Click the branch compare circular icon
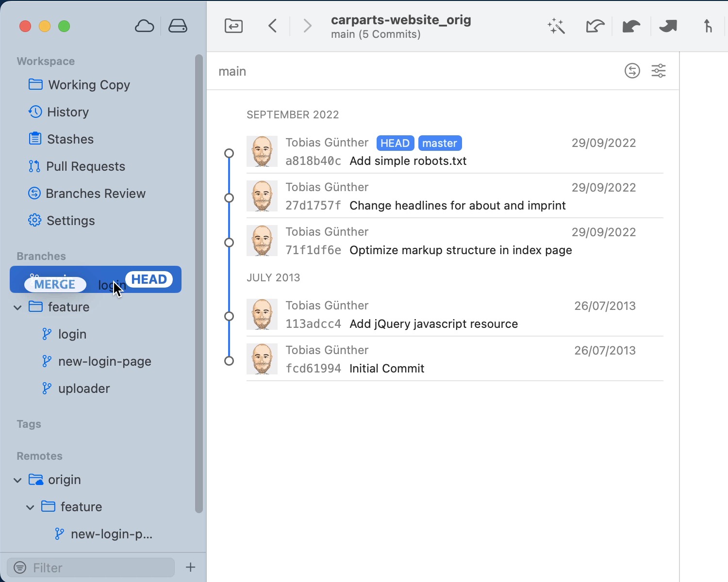The image size is (728, 582). (x=632, y=71)
